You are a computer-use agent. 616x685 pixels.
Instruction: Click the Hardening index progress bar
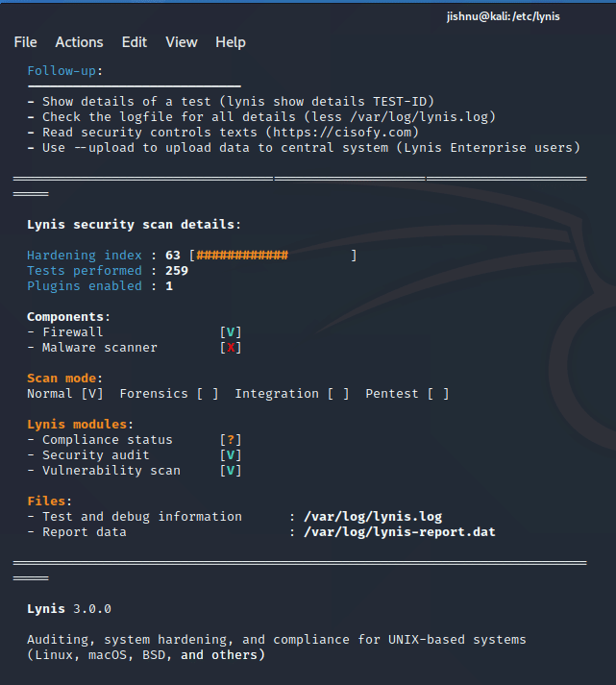click(x=273, y=256)
